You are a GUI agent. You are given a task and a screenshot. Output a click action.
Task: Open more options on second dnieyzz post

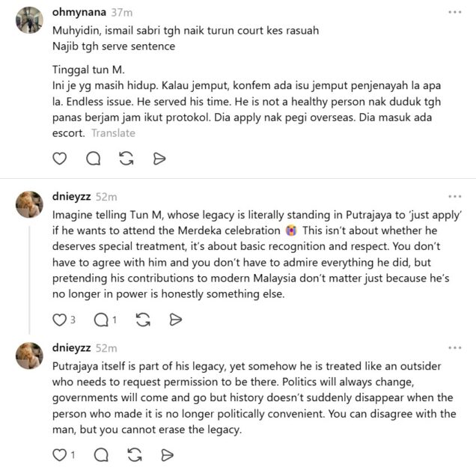click(455, 347)
